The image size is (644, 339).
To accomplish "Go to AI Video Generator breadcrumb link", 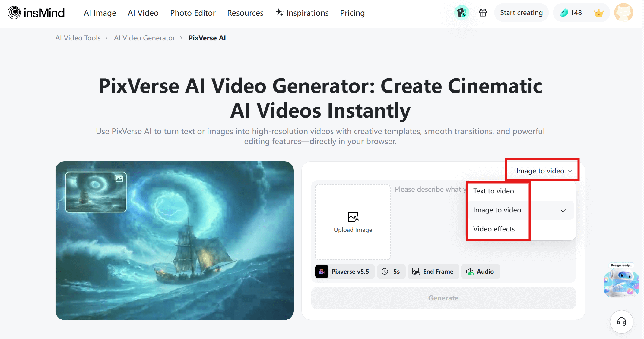I will click(x=144, y=38).
